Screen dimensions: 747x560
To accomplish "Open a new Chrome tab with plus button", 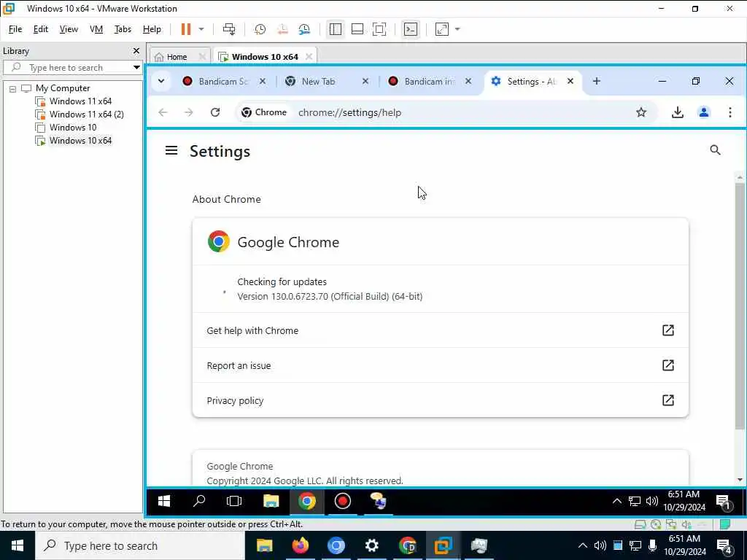I will click(597, 82).
